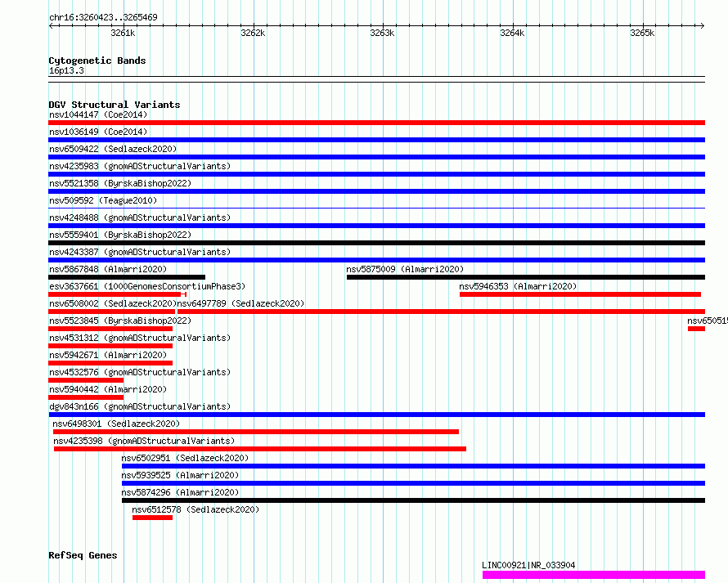Click the nsv5523845 (ByrskaBishop2022) label
The width and height of the screenshot is (728, 583).
120,321
